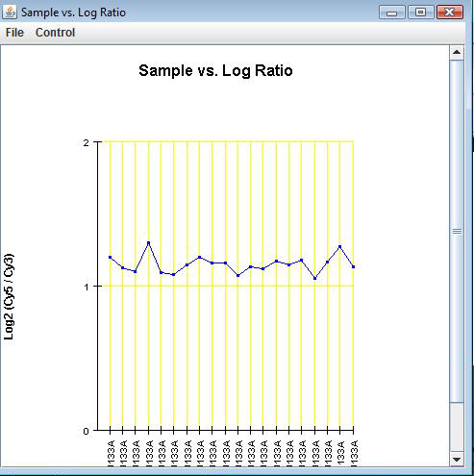The image size is (474, 476).
Task: Close the Sample vs. Log Ratio window
Action: coord(450,13)
